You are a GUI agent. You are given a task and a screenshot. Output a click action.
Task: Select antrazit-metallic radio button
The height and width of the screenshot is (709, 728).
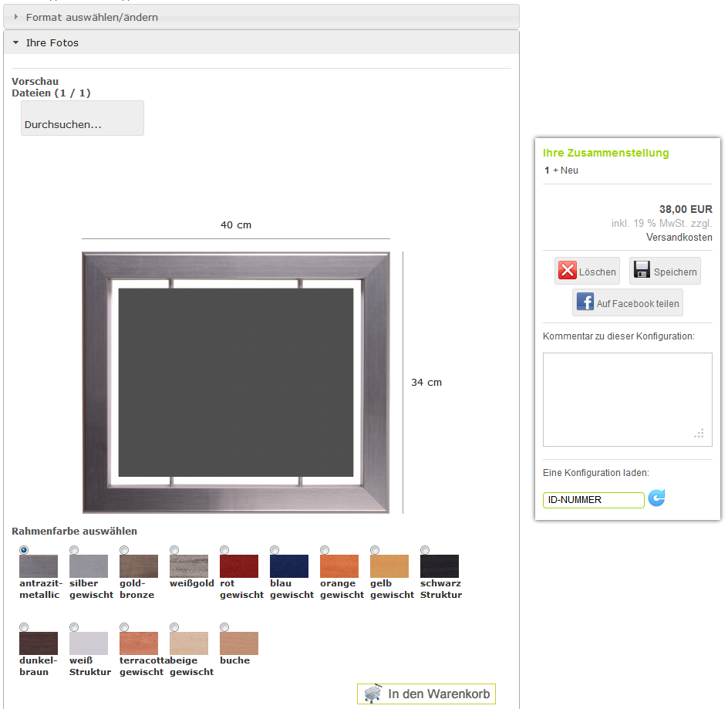pyautogui.click(x=24, y=549)
